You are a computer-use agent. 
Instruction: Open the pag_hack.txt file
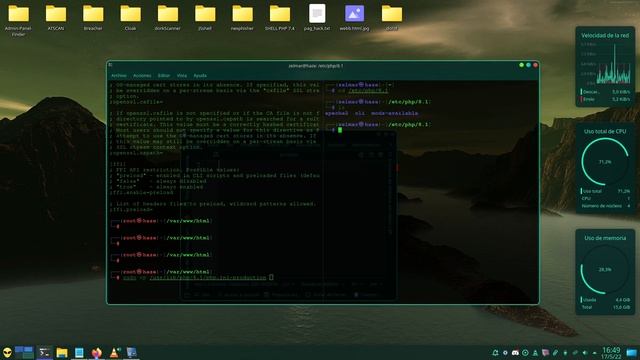pyautogui.click(x=317, y=18)
